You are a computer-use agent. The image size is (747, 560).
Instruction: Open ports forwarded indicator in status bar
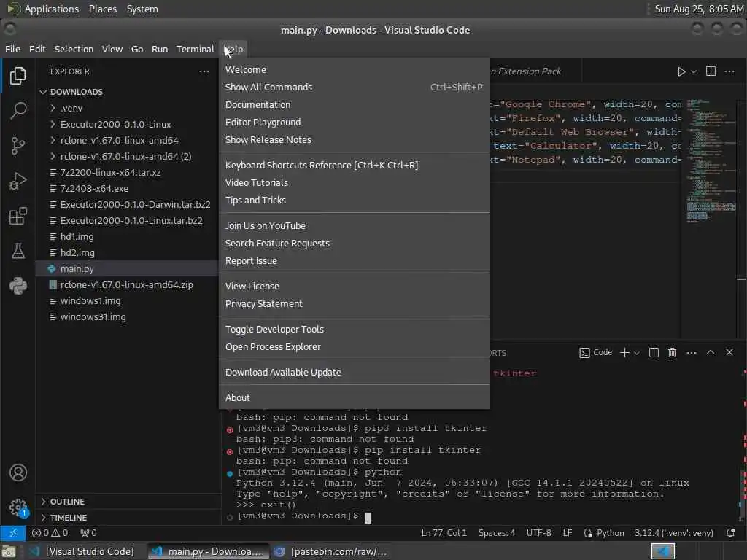point(88,533)
